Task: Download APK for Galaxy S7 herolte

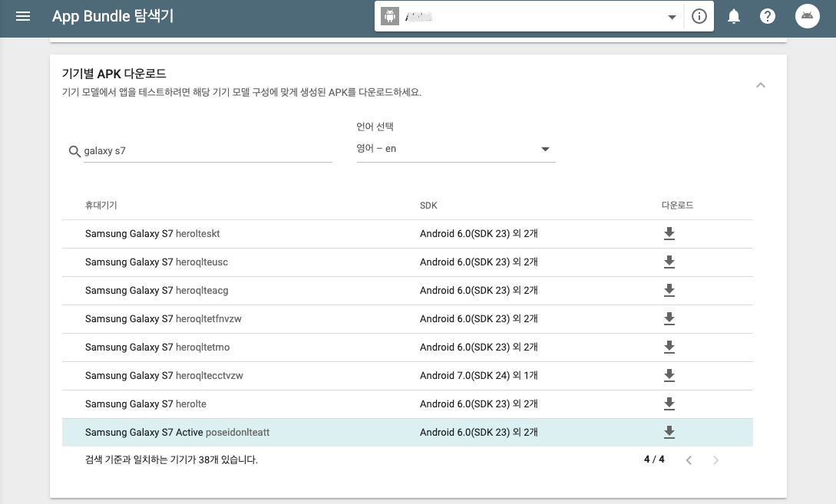Action: [669, 404]
